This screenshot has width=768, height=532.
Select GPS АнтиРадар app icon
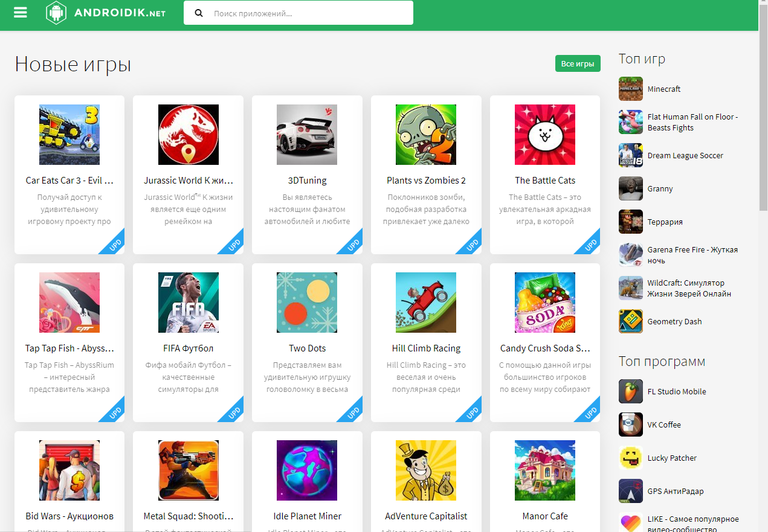pyautogui.click(x=630, y=491)
